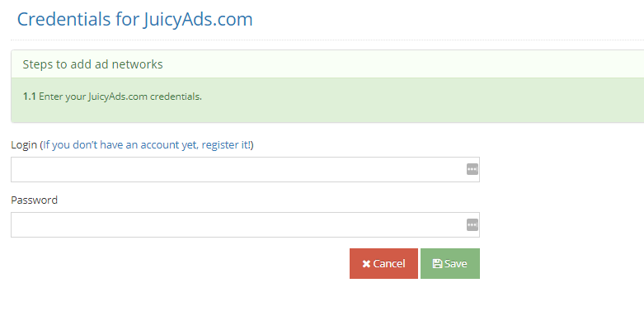Focus the Login input field
This screenshot has width=644, height=311.
[245, 169]
